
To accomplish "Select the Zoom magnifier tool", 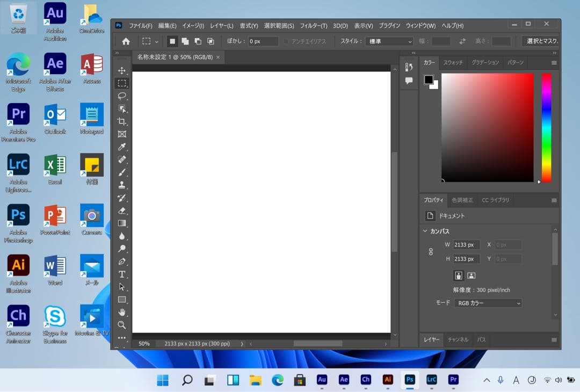I will point(122,325).
